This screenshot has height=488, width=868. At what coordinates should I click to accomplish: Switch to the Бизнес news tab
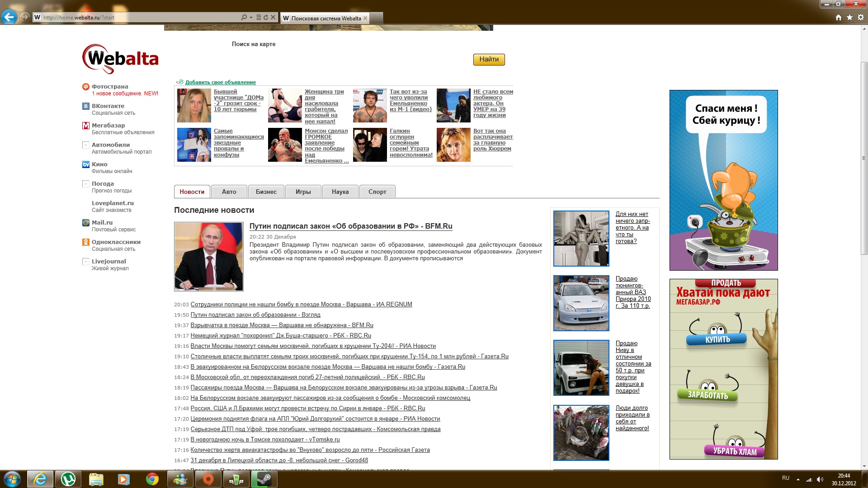tap(266, 192)
